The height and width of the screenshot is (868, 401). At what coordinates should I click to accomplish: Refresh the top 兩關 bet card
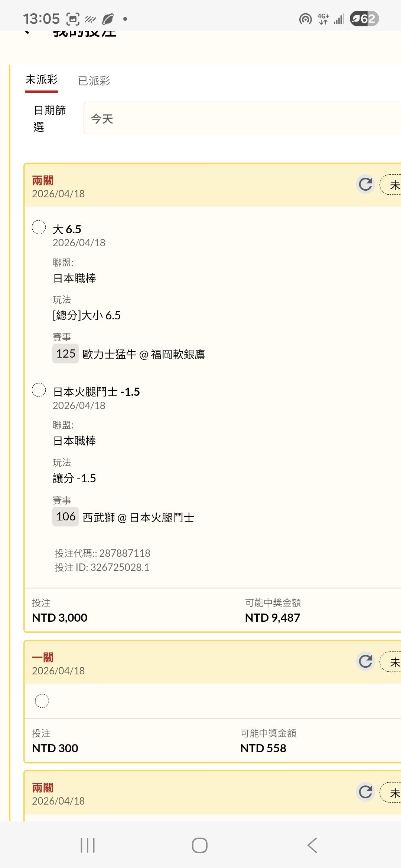tap(365, 184)
